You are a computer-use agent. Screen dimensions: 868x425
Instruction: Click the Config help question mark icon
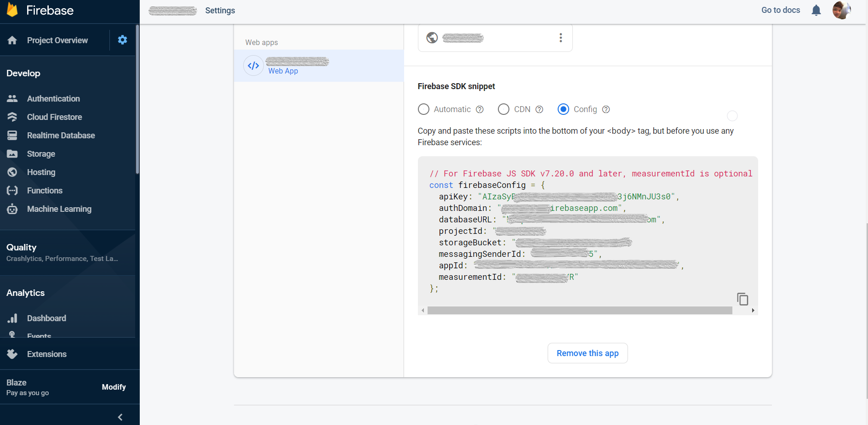pyautogui.click(x=606, y=109)
